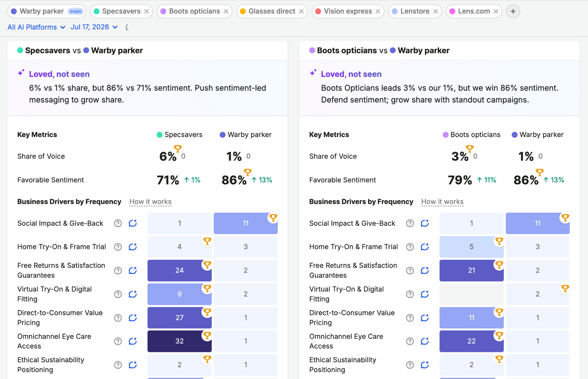Select the Glasses direct chip label
The image size is (588, 379).
pyautogui.click(x=272, y=11)
